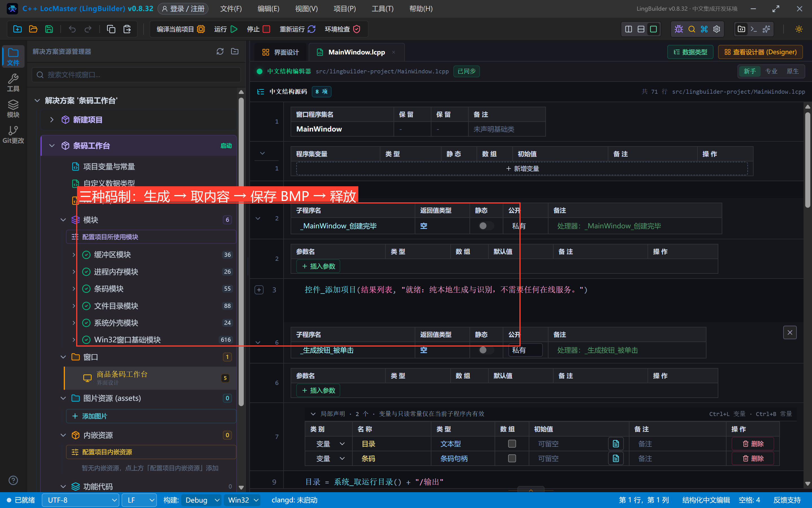Collapse the 局部声明 section

(313, 413)
